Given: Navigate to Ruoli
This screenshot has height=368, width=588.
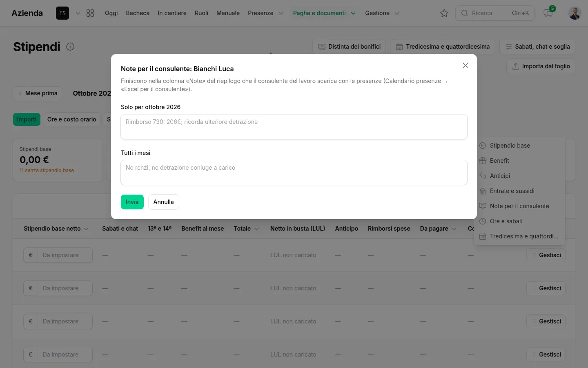Looking at the screenshot, I should click(201, 13).
